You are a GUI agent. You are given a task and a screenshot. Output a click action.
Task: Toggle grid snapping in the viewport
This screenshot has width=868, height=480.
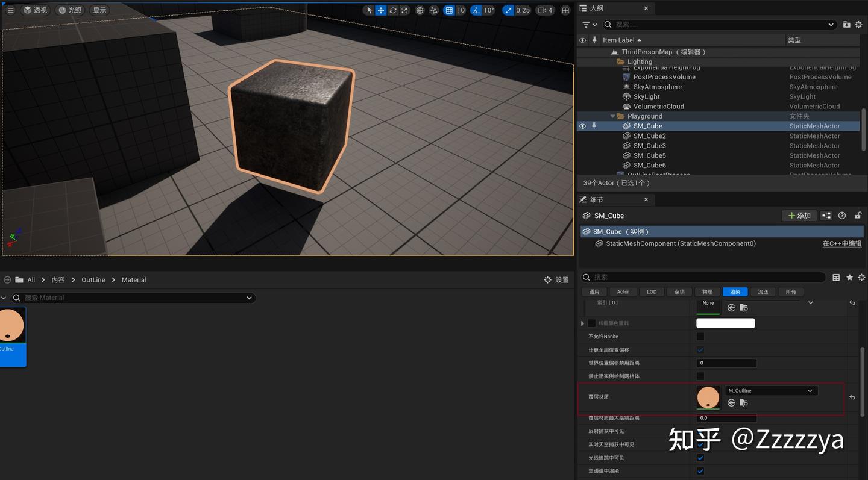pos(449,10)
